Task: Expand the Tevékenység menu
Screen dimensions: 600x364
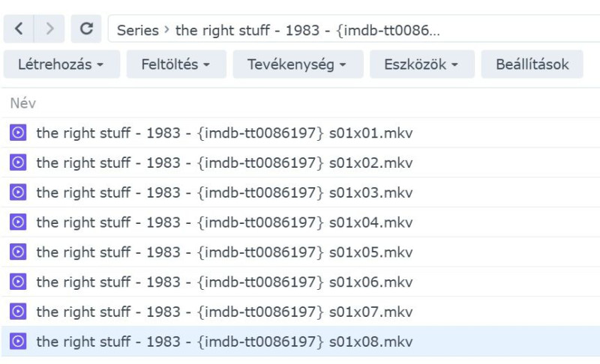Action: (x=298, y=64)
